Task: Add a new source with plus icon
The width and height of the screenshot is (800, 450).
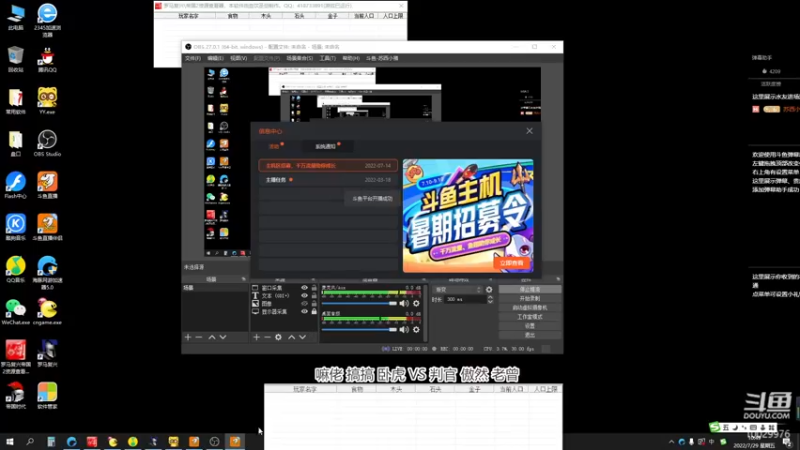Action: coord(256,337)
